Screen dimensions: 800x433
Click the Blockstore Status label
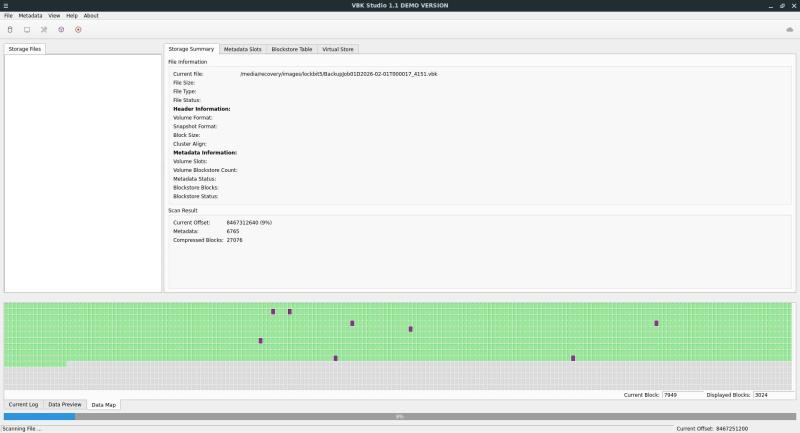click(x=195, y=196)
